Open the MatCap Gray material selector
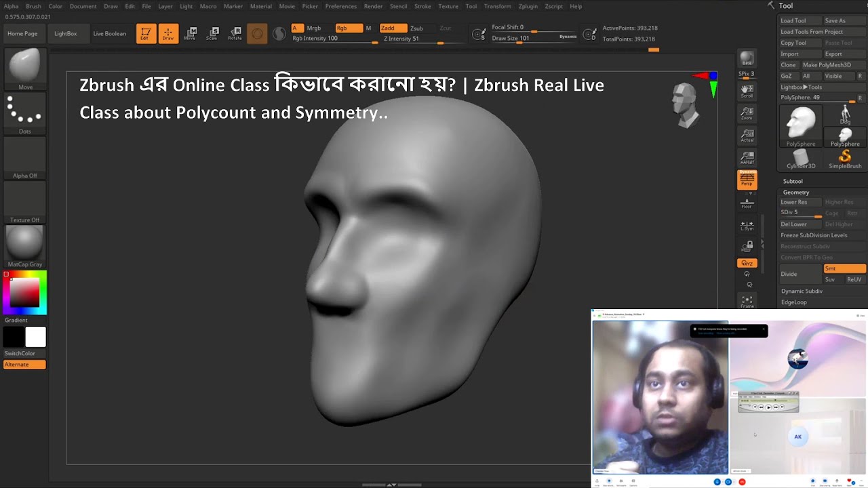Image resolution: width=868 pixels, height=488 pixels. pyautogui.click(x=25, y=246)
